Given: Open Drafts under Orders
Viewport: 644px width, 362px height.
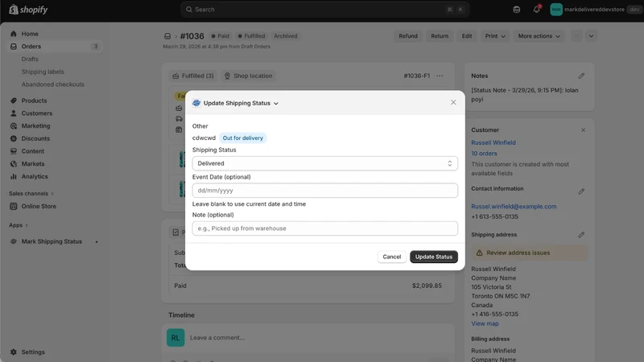Looking at the screenshot, I should click(x=30, y=59).
